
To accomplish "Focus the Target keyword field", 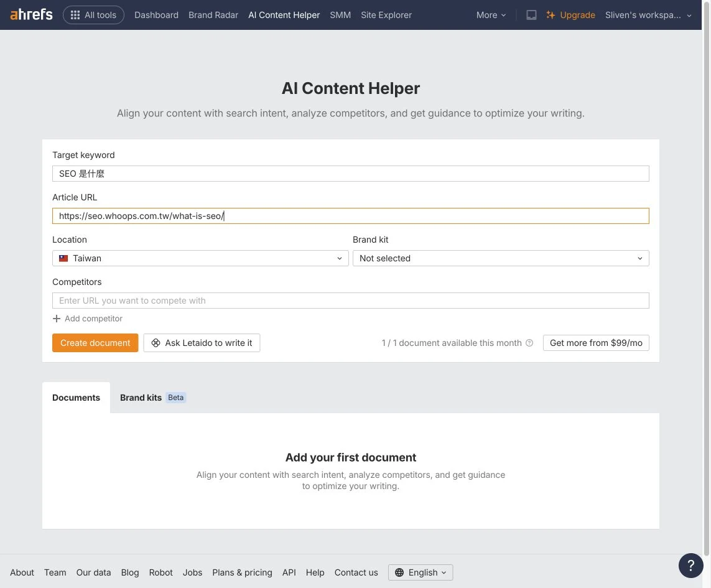I will click(x=350, y=174).
